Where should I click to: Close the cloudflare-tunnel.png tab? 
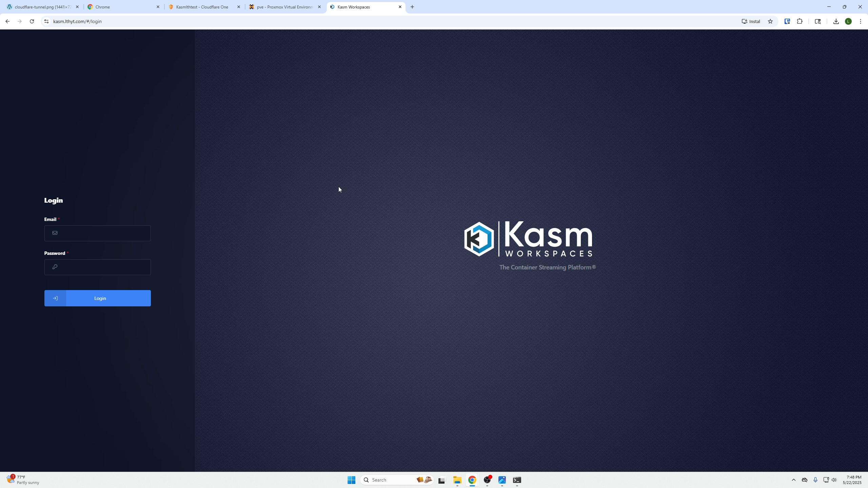tap(77, 7)
